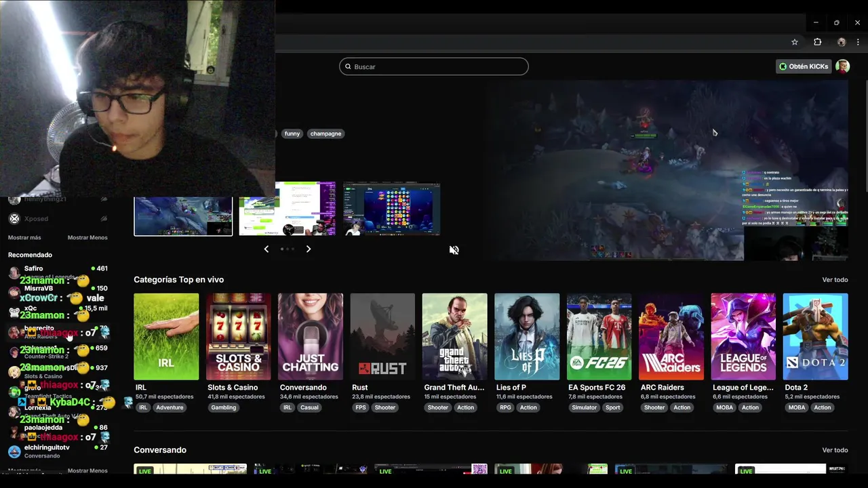Open recommended channel paolaojedda

[x=58, y=432]
